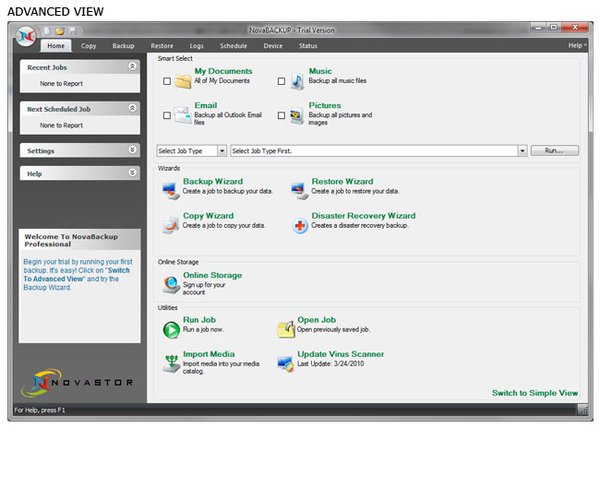Viewport: 600px width, 488px height.
Task: Click the Music title link
Action: coord(320,71)
